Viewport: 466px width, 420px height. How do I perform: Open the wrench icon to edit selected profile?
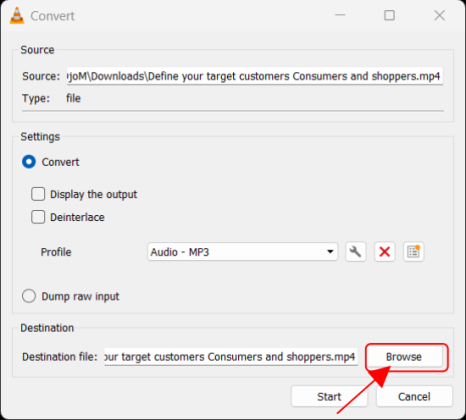(356, 252)
